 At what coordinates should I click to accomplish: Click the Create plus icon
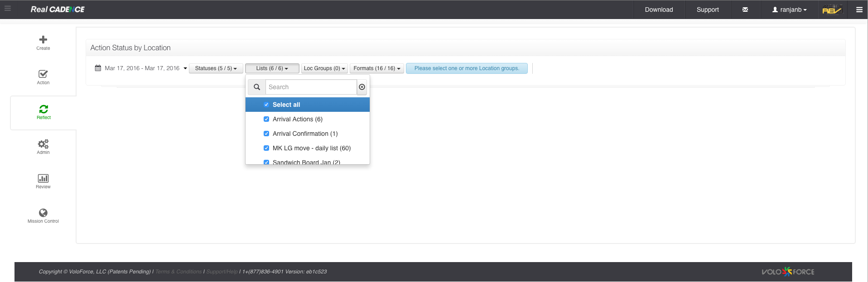coord(43,40)
